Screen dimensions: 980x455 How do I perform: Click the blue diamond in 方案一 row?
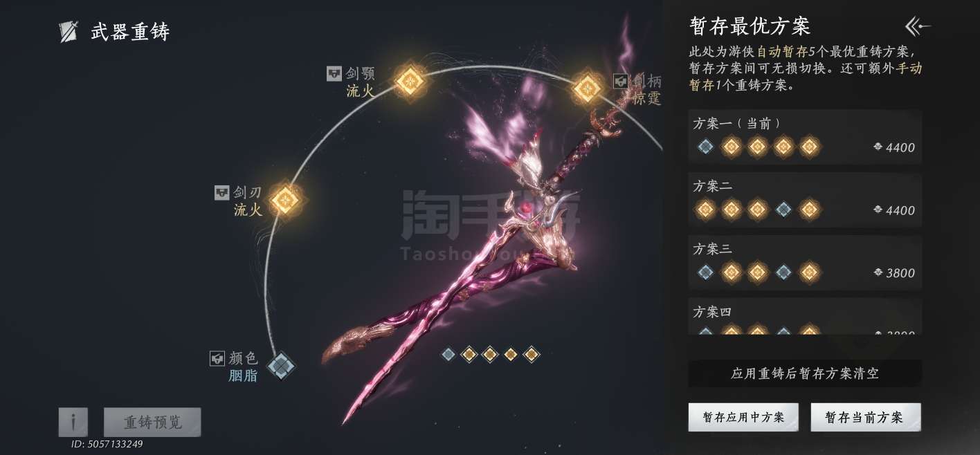click(x=705, y=147)
